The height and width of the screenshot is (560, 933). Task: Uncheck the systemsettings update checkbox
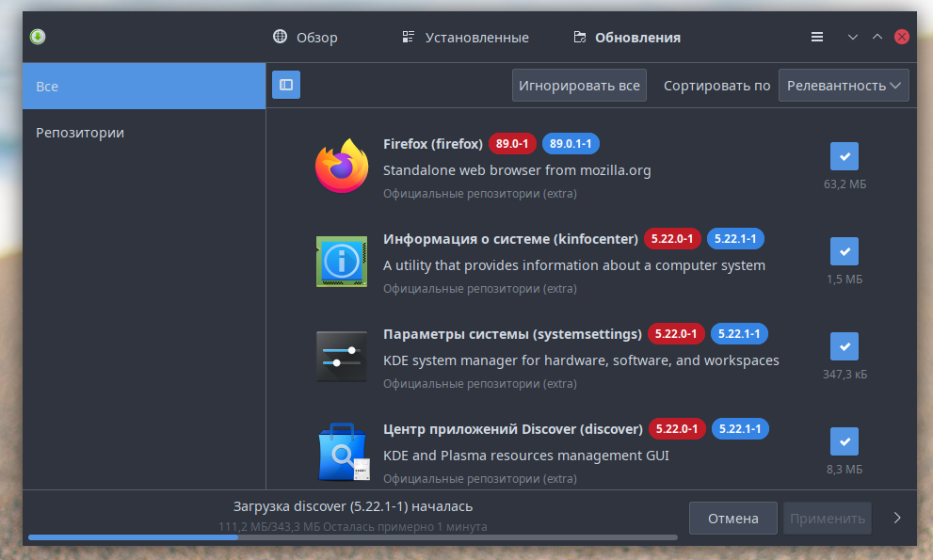(x=845, y=346)
